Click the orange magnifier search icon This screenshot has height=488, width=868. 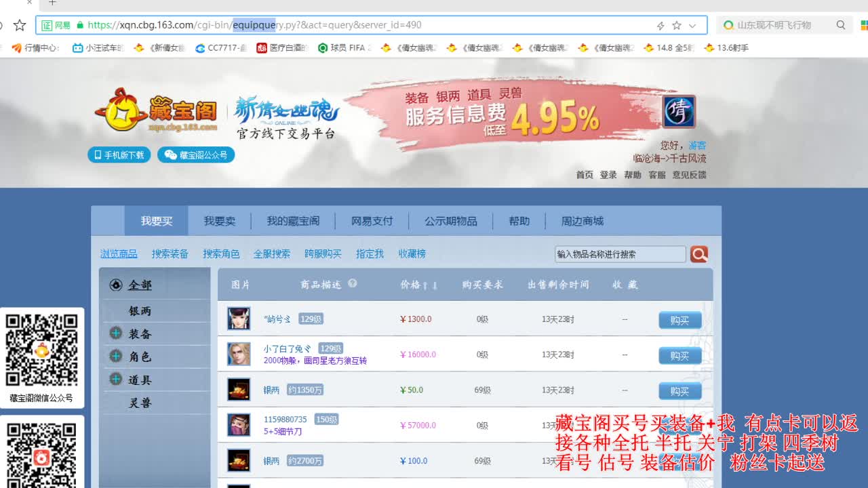tap(699, 253)
